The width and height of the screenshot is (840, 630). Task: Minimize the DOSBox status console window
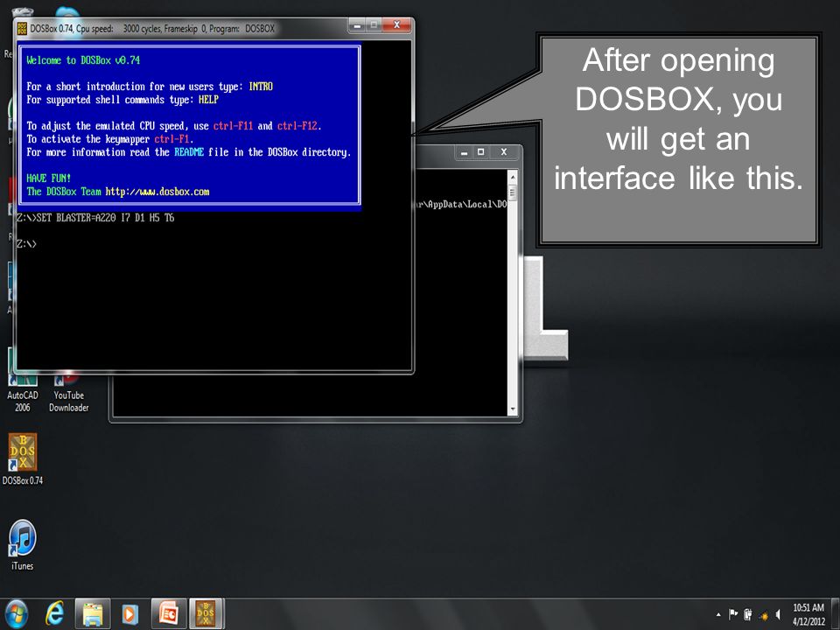tap(465, 152)
